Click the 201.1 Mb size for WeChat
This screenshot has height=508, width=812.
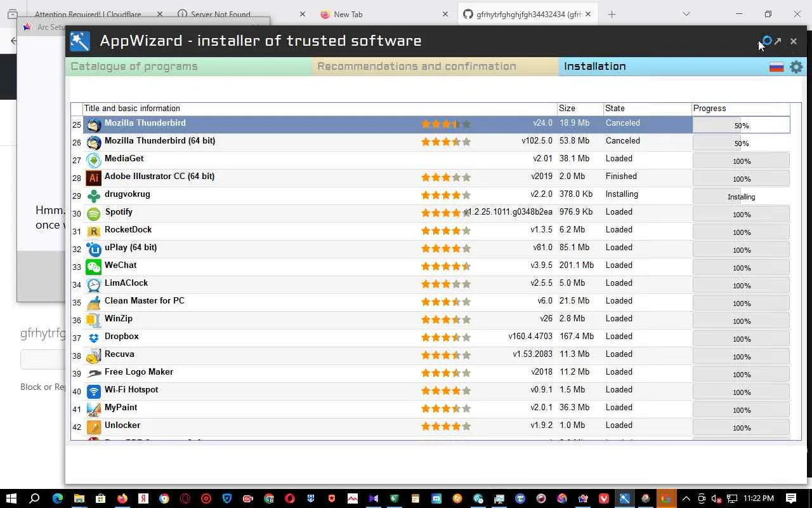(x=577, y=265)
